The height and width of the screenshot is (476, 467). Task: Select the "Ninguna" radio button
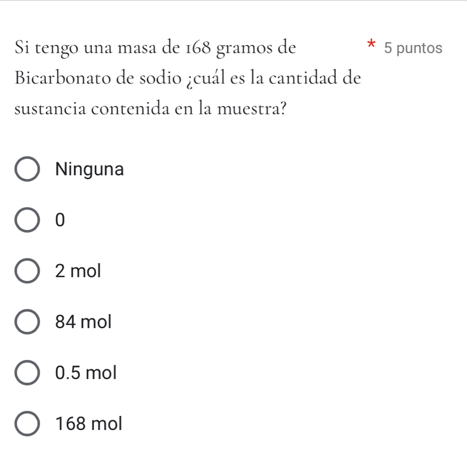point(28,170)
